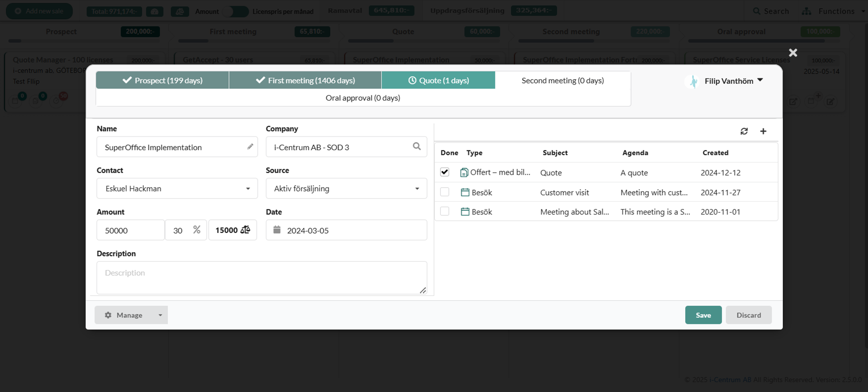Close the sale dialog with X
The width and height of the screenshot is (868, 392).
point(793,53)
